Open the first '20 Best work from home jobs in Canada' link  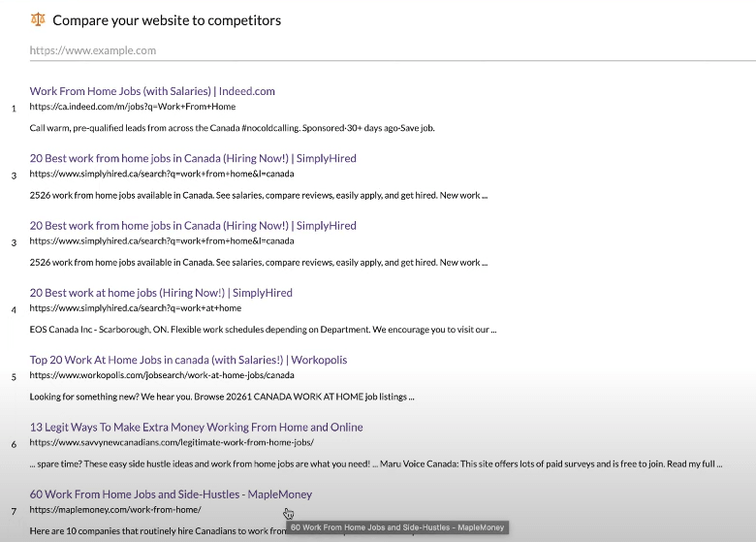pyautogui.click(x=193, y=158)
